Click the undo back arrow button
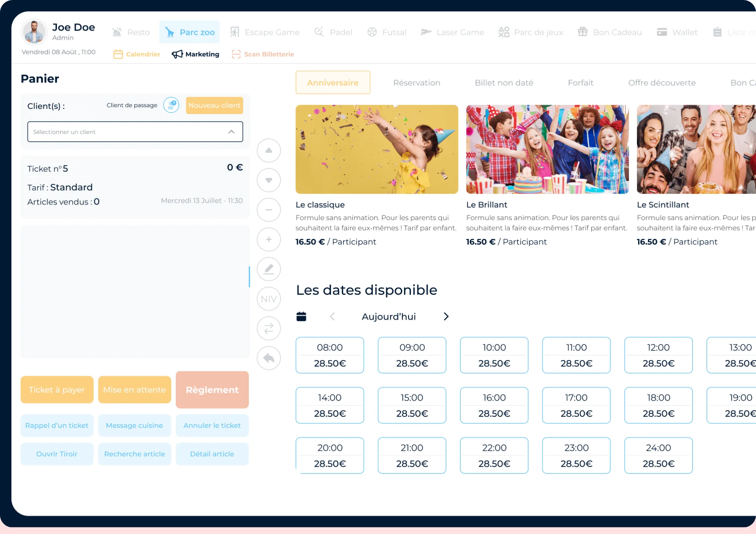Viewport: 756px width, 534px height. (x=269, y=358)
